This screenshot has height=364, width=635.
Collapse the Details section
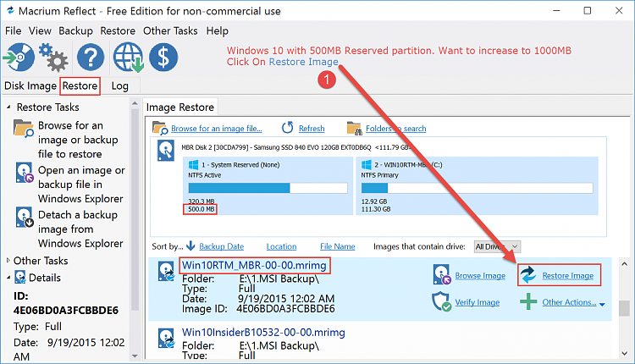(8, 278)
